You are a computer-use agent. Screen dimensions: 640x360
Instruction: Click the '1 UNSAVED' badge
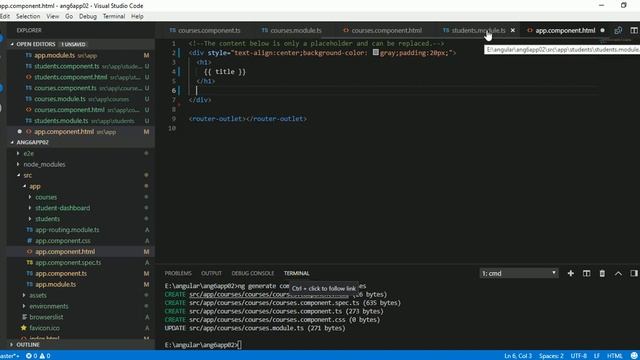coord(73,44)
